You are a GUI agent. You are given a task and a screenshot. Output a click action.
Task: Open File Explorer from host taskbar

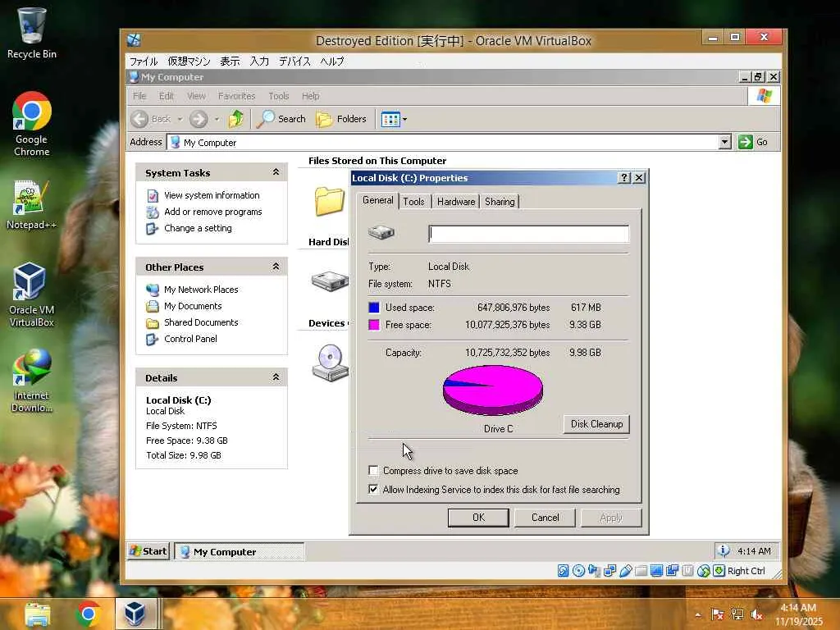(x=38, y=614)
